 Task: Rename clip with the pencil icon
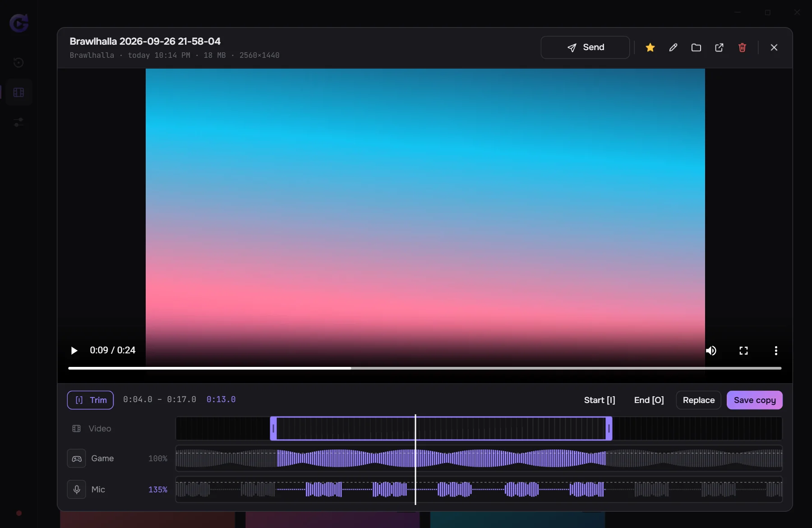[673, 47]
